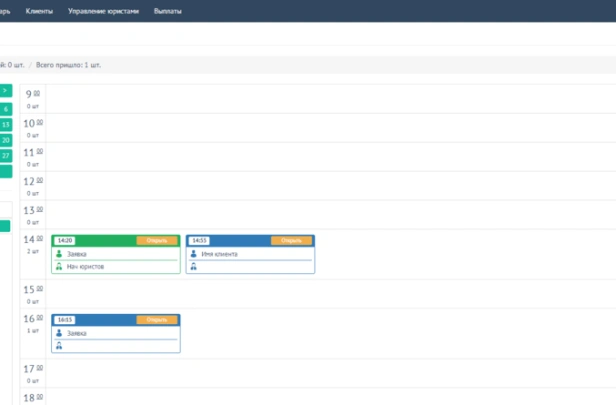Open Управление юристами in top navigation

coord(103,11)
